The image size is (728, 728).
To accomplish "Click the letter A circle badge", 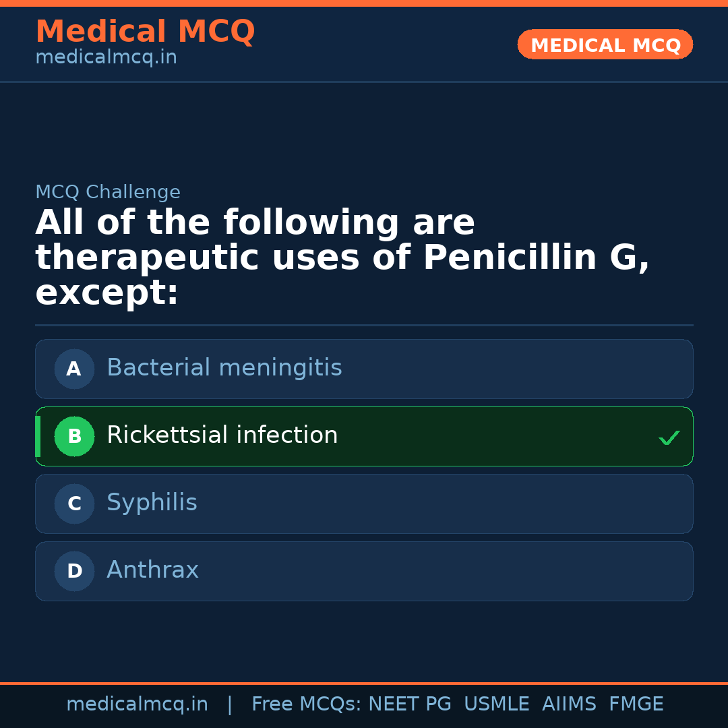I will 74,369.
